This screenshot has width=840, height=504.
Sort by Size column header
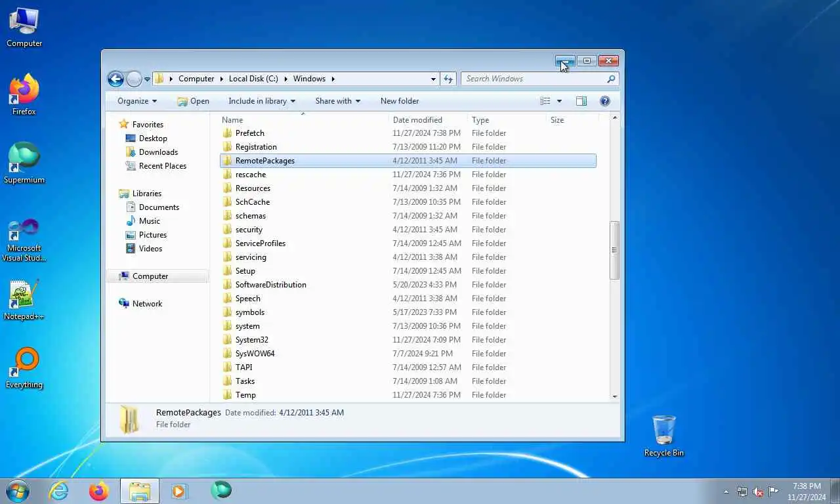point(557,120)
